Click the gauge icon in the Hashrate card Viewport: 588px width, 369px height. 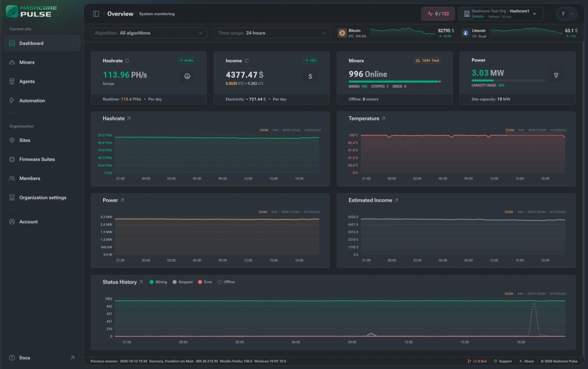tap(187, 76)
